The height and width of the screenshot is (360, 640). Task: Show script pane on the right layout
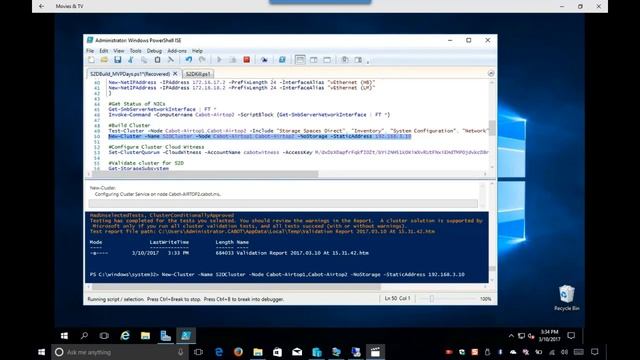click(x=313, y=60)
